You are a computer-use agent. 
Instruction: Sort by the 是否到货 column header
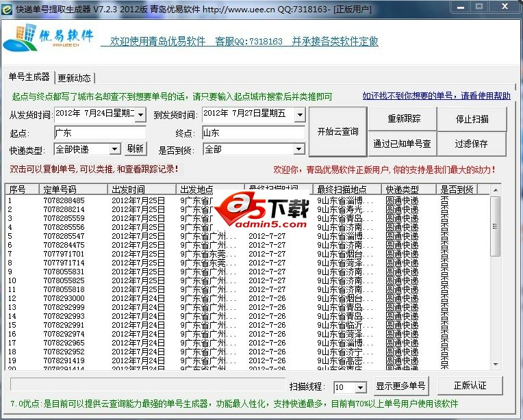457,189
